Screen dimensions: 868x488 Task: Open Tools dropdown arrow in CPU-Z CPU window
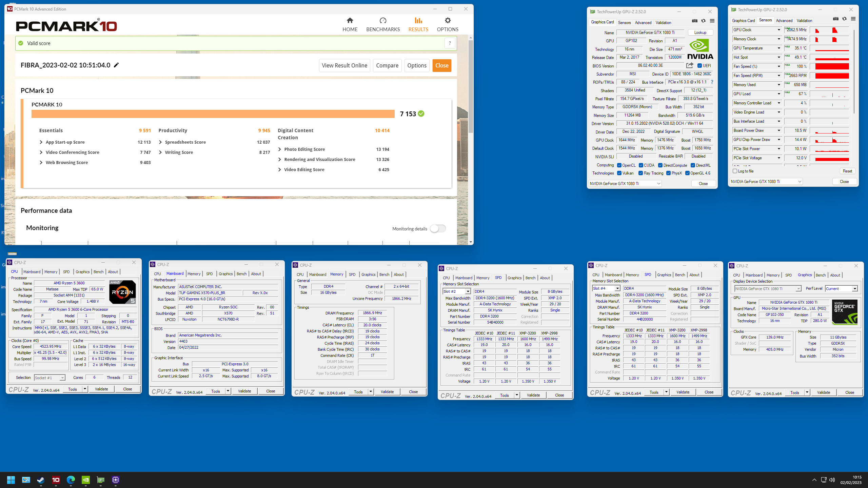point(85,389)
